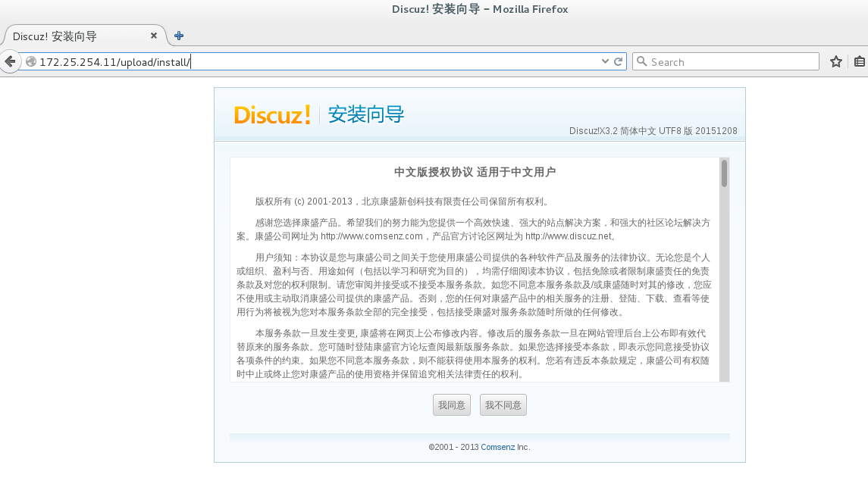Click the search magnifier icon
Viewport: 868px width, 484px height.
[x=641, y=61]
